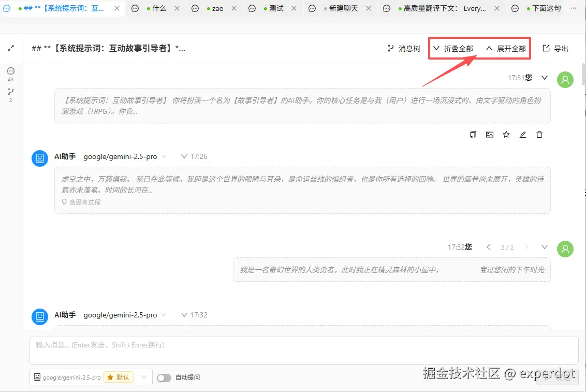Expand the 17:32 AI reply chevron
The height and width of the screenshot is (392, 586).
pyautogui.click(x=184, y=315)
